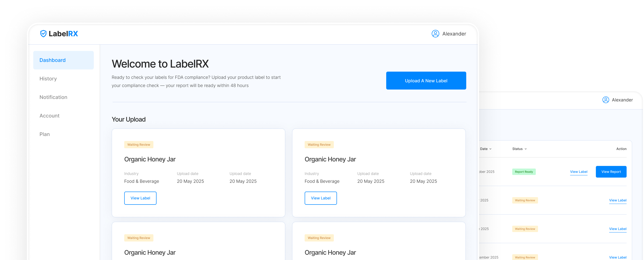Go to Notification in the sidebar
Viewport: 644px width, 260px height.
[x=53, y=97]
